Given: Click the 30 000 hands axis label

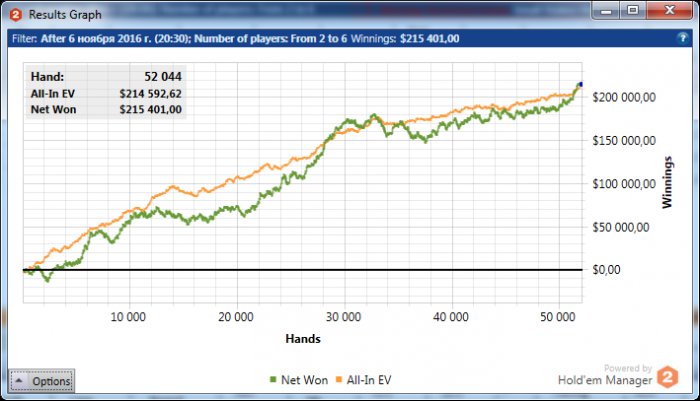Looking at the screenshot, I should pos(343,317).
